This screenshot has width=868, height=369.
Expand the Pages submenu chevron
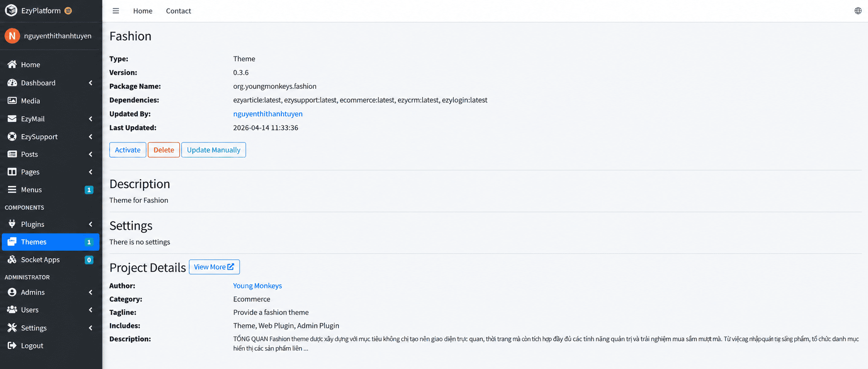tap(90, 172)
